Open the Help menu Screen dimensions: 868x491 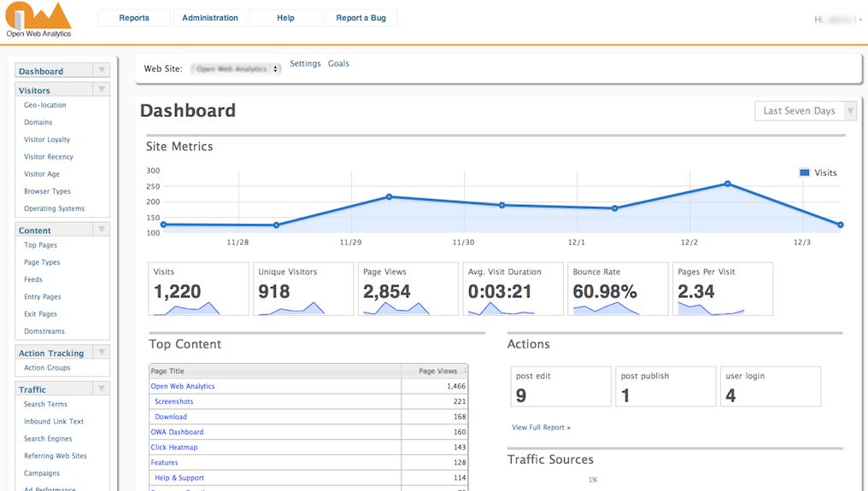285,18
